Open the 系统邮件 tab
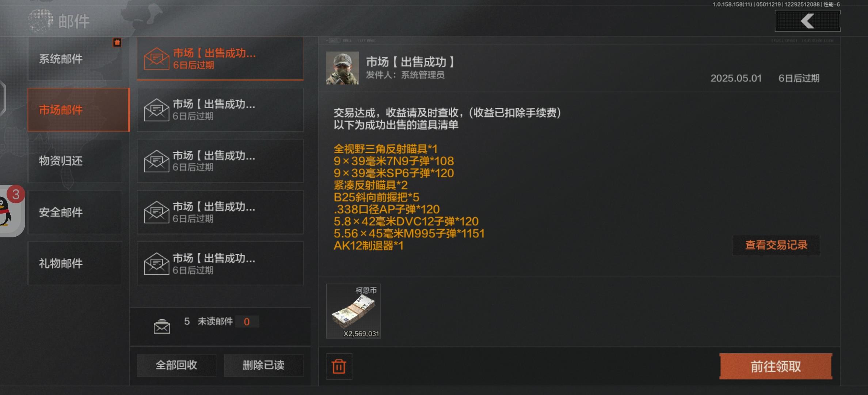The image size is (868, 395). tap(75, 59)
